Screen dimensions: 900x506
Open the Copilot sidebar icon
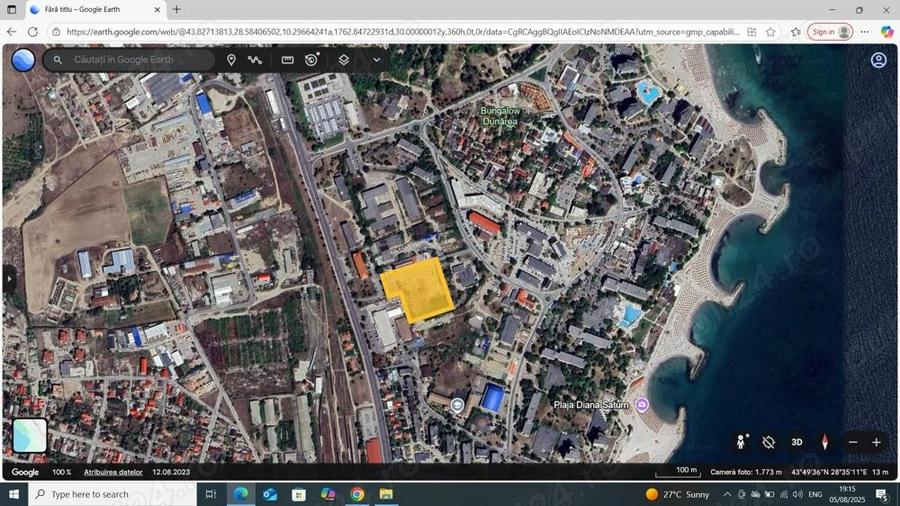pyautogui.click(x=887, y=32)
